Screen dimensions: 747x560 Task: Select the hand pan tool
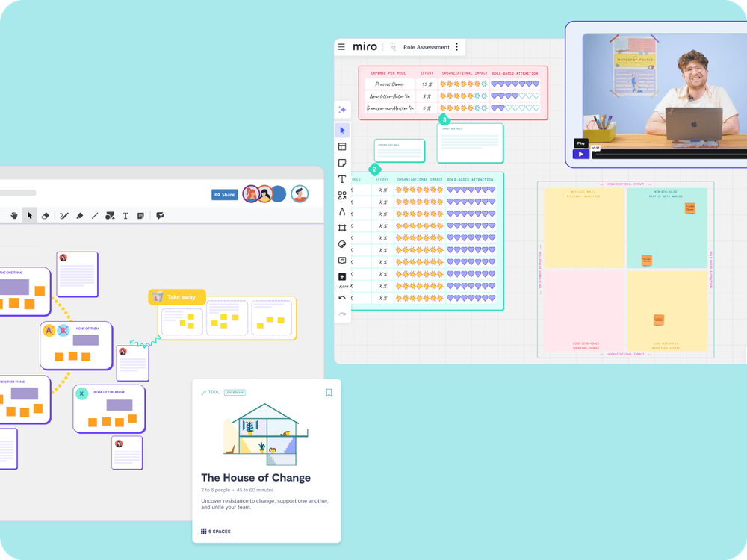pyautogui.click(x=13, y=216)
